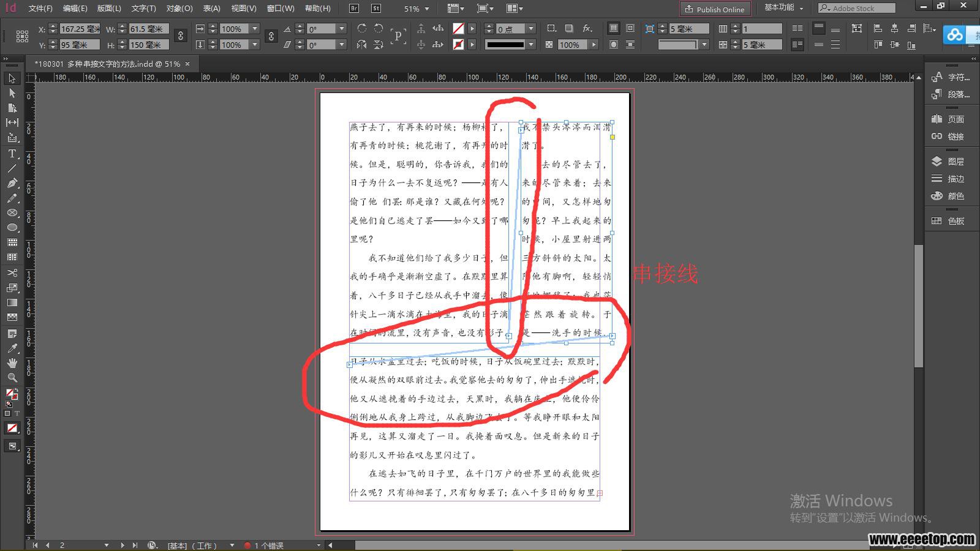The width and height of the screenshot is (980, 551).
Task: Click the Baidu cloud icon
Action: tap(954, 35)
